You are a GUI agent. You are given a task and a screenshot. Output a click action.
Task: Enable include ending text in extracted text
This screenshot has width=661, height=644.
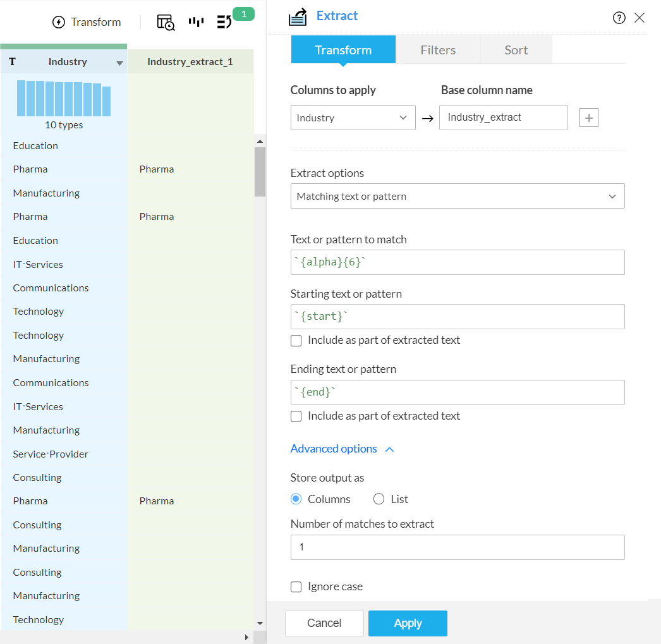pos(296,416)
